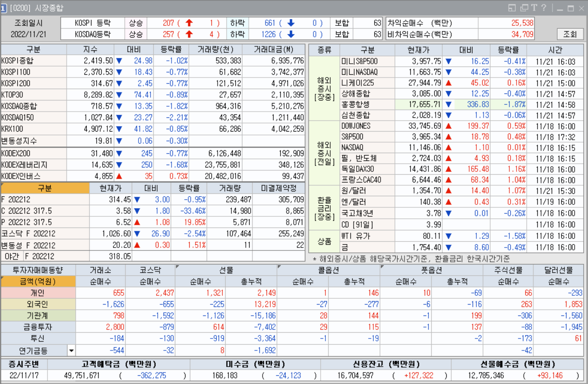Select the 변동성지수 row label
This screenshot has width=588, height=384.
click(34, 141)
